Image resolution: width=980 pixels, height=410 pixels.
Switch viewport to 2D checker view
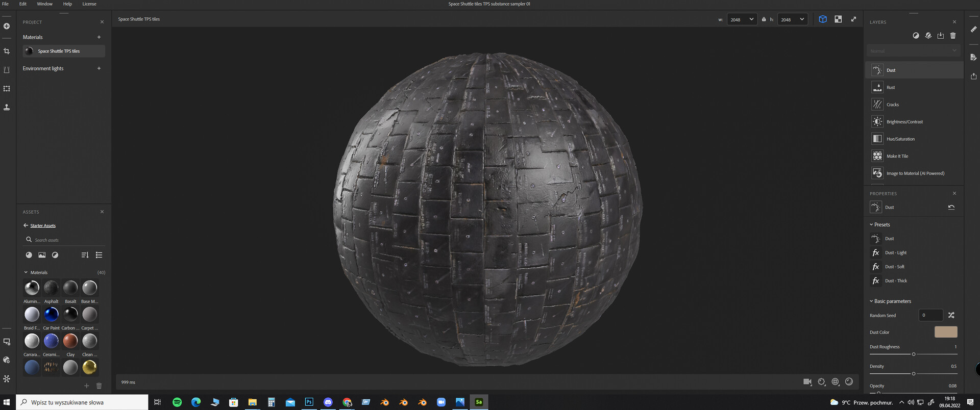(838, 19)
